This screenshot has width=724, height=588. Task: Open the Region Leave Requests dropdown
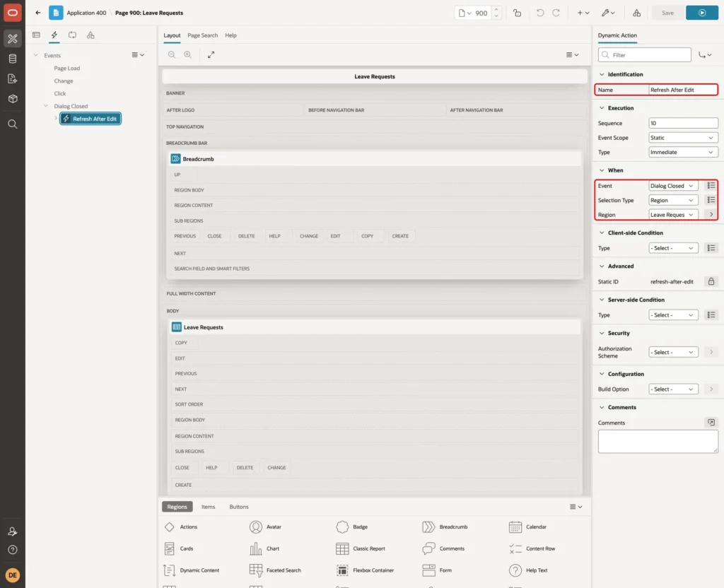[673, 215]
